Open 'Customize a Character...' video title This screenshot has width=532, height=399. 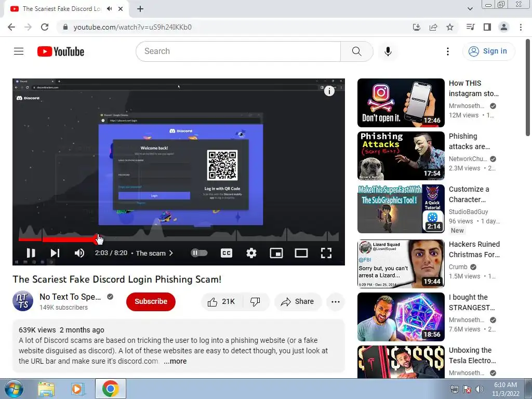click(469, 194)
